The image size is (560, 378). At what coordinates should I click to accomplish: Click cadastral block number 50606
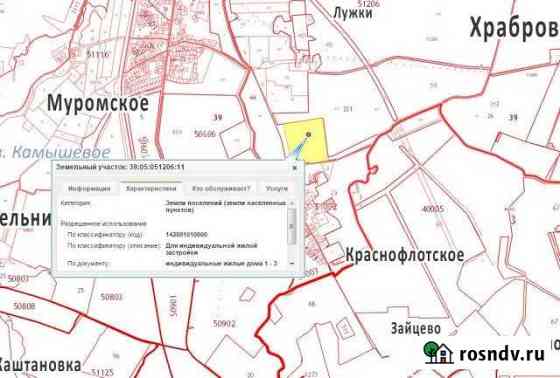click(x=205, y=134)
